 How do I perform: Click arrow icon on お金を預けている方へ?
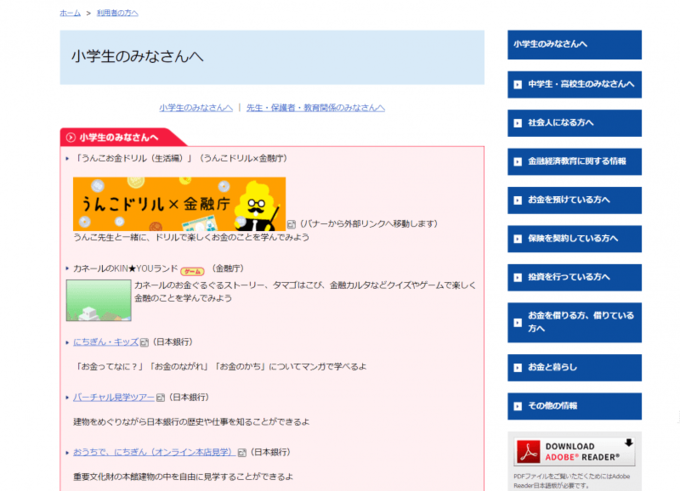[518, 200]
